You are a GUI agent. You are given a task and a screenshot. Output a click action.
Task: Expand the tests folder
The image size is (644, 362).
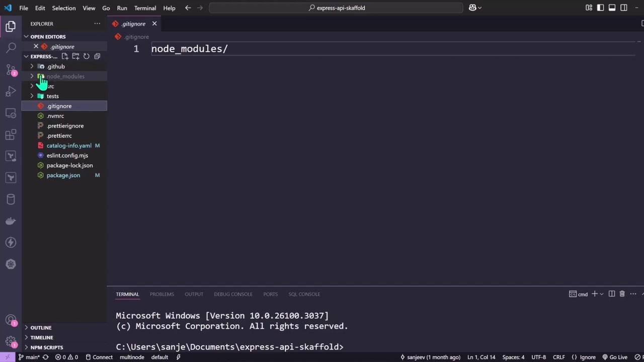click(x=32, y=96)
